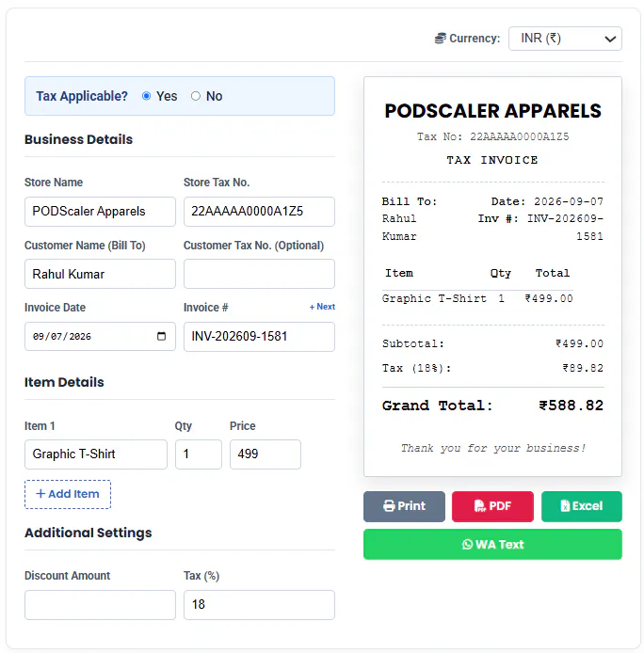
Task: Click the Excel export button
Action: [x=582, y=506]
